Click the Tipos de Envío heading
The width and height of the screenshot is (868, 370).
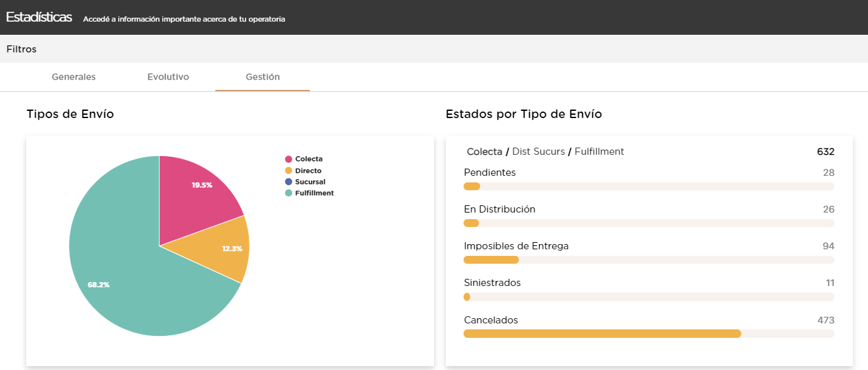click(70, 114)
